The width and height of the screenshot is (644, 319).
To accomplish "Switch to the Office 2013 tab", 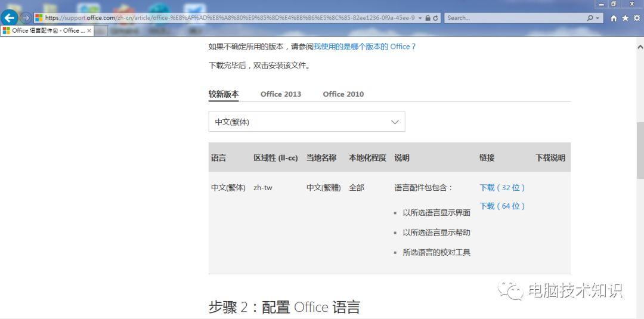I will coord(280,94).
